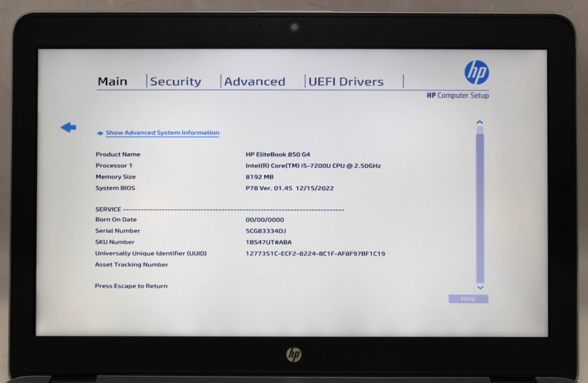Select the SERVICE section heading
The width and height of the screenshot is (588, 383).
108,209
